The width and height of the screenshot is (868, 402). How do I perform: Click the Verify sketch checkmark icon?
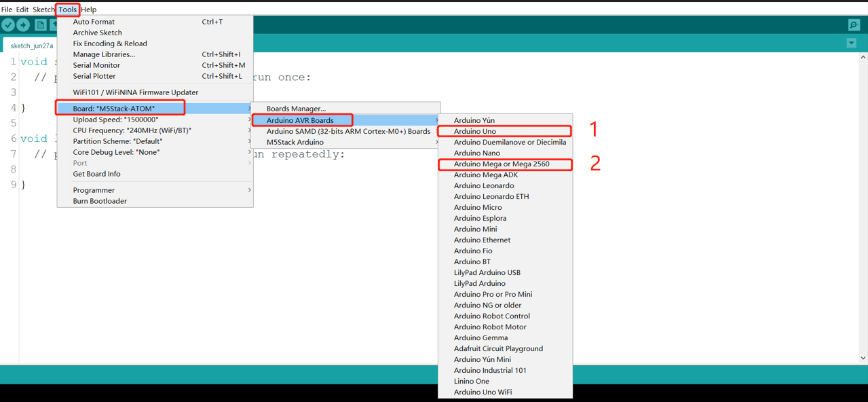pos(8,25)
